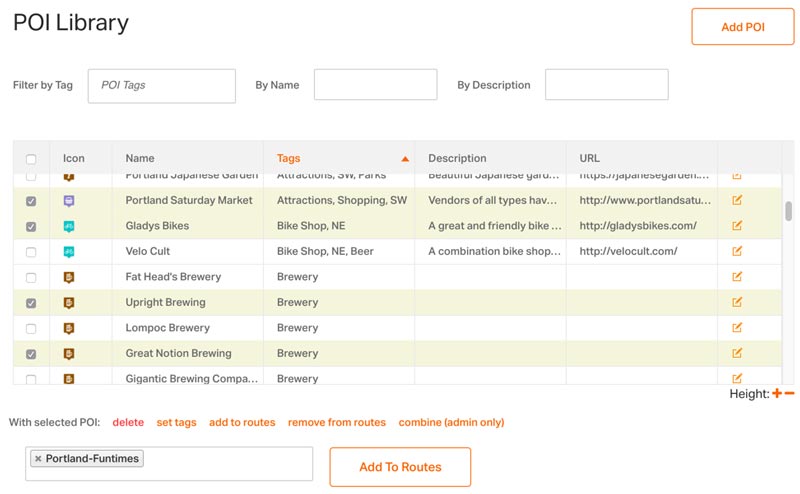
Task: Increase table height with plus icon
Action: [777, 393]
